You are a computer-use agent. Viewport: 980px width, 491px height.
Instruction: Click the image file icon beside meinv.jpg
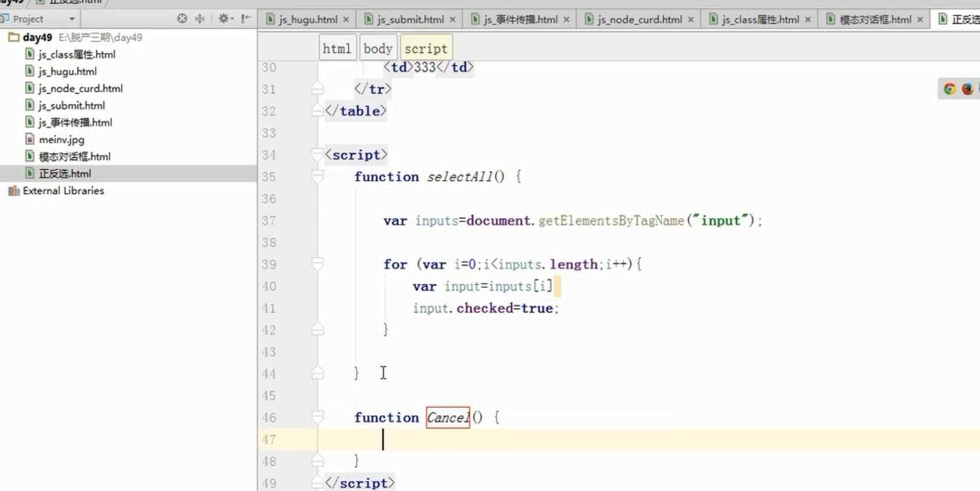coord(30,139)
